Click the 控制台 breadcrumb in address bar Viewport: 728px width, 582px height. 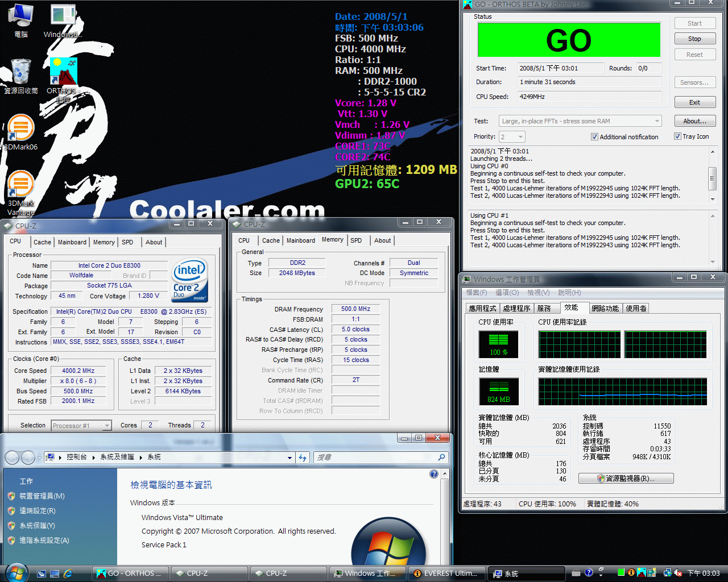click(76, 457)
